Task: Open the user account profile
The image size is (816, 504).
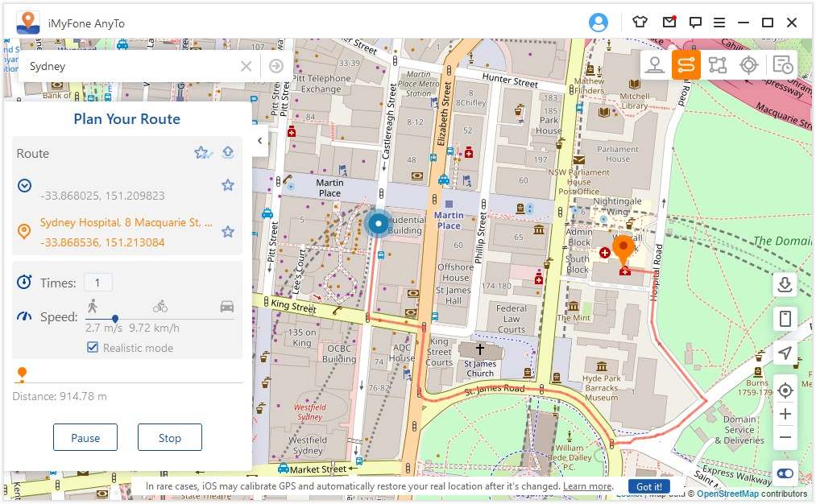Action: 599,23
